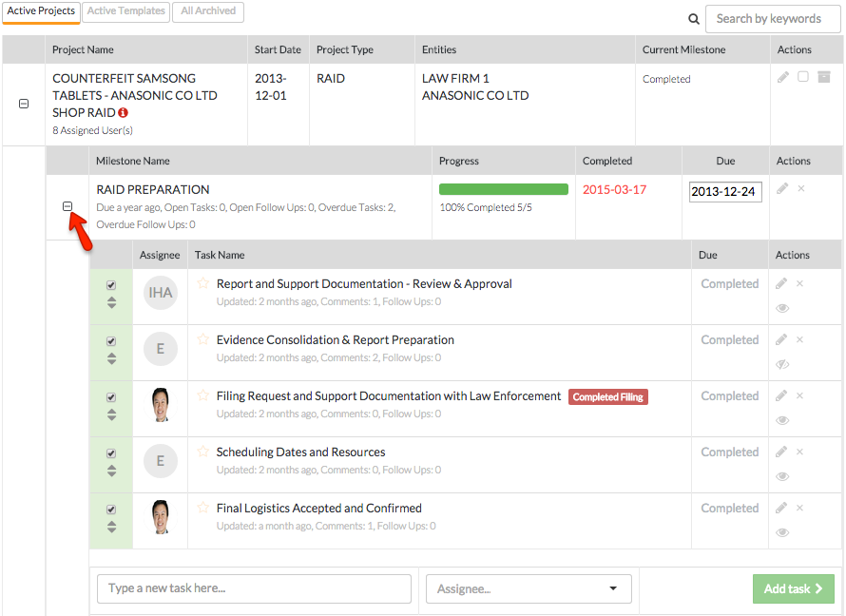Click the edit pencil for the project row
The height and width of the screenshot is (616, 846).
coord(783,77)
